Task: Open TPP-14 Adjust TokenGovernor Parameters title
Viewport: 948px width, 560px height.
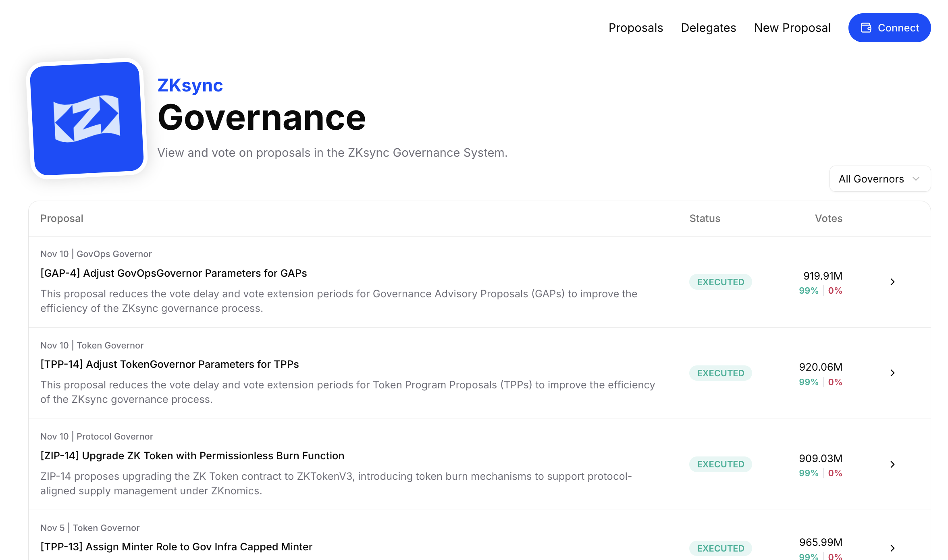Action: (169, 364)
